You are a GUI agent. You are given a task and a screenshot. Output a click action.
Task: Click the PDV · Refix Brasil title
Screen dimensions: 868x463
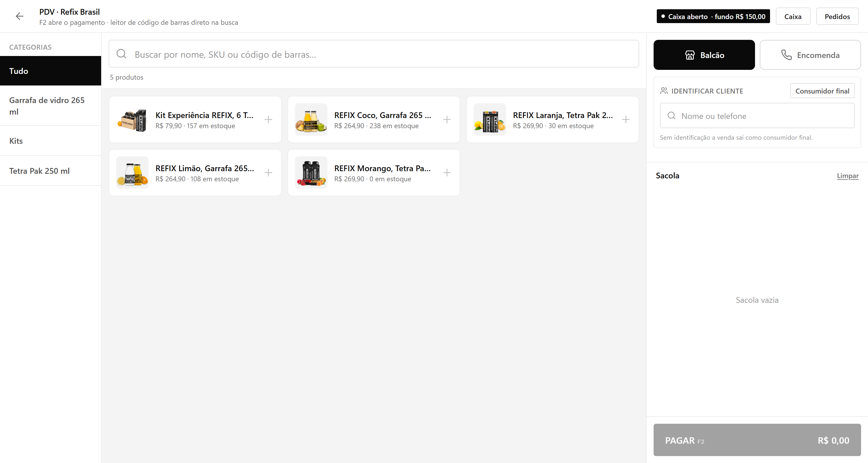[69, 12]
